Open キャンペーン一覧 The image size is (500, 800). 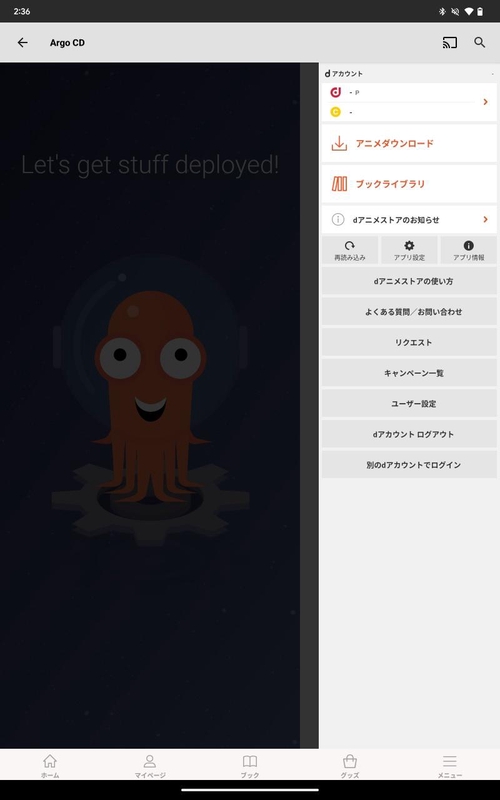click(x=409, y=373)
